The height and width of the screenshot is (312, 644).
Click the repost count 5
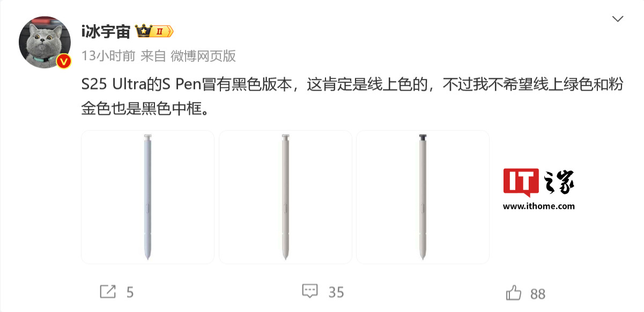click(130, 292)
